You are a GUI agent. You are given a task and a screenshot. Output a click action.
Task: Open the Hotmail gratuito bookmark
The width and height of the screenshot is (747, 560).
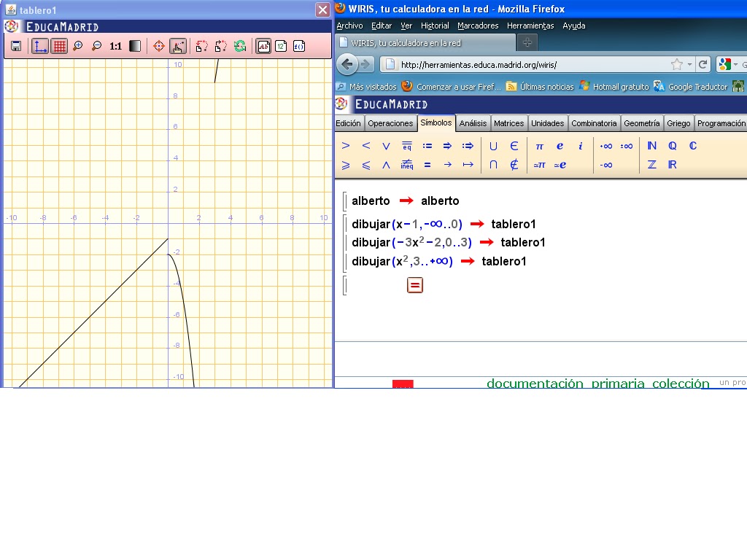pyautogui.click(x=614, y=87)
